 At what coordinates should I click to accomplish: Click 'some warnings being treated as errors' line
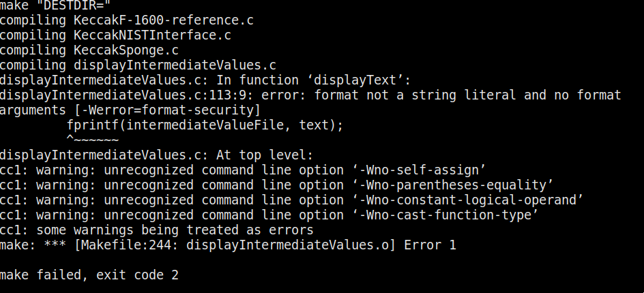click(x=175, y=230)
